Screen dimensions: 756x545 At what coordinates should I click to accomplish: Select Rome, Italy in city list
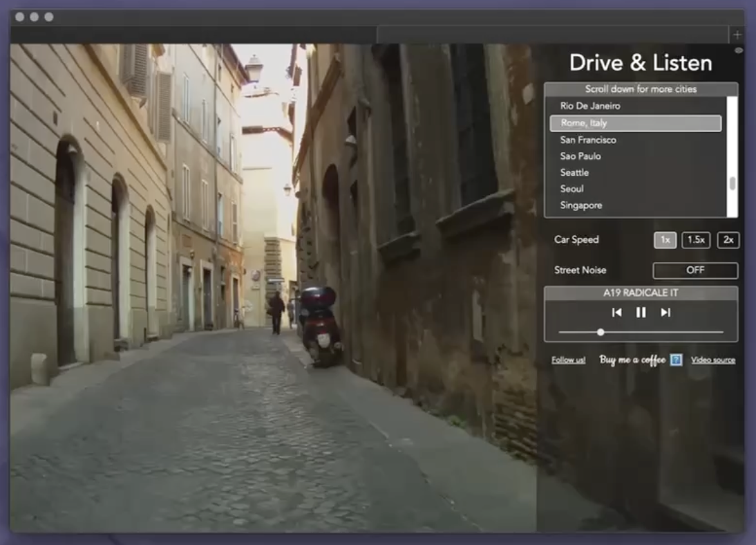(636, 123)
